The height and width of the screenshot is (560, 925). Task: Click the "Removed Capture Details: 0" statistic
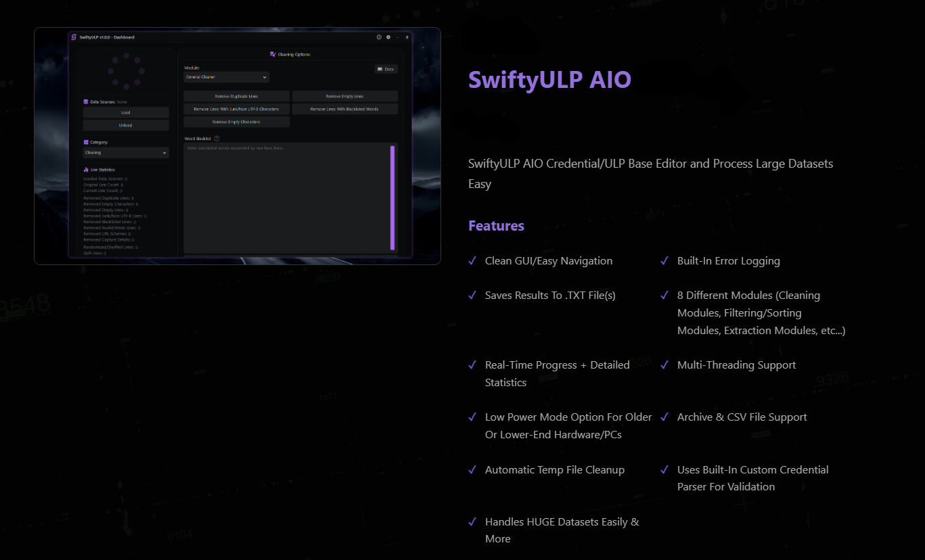pyautogui.click(x=108, y=240)
